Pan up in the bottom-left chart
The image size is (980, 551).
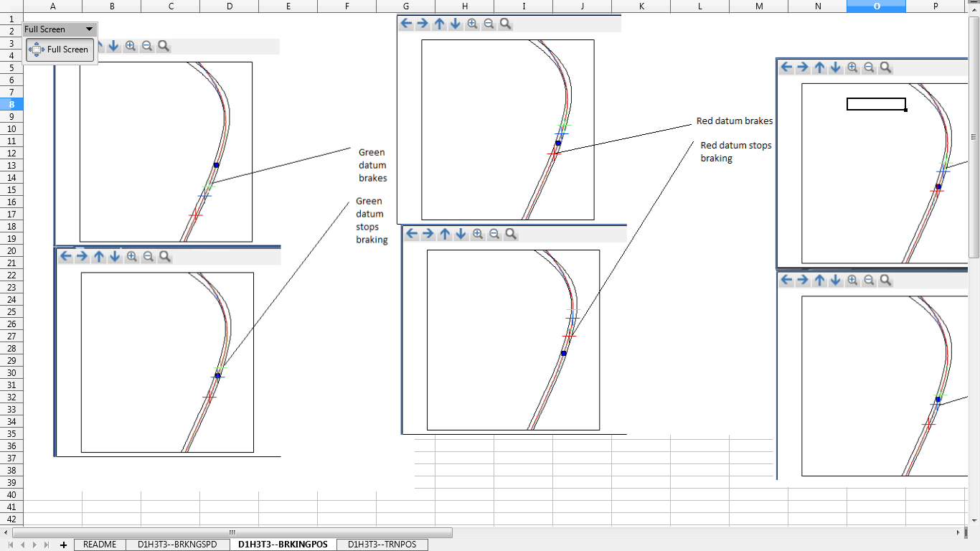[x=99, y=257]
